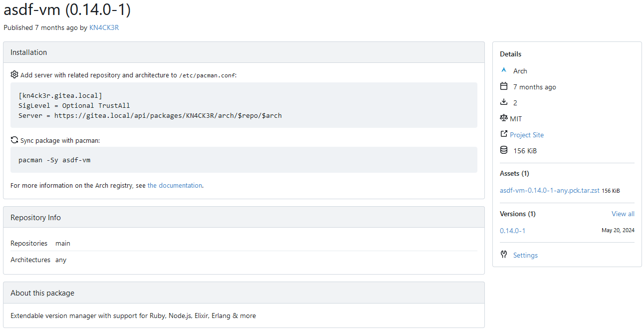Click the pacman.conf server config code block
Screen dimensions: 644x331
[244, 105]
